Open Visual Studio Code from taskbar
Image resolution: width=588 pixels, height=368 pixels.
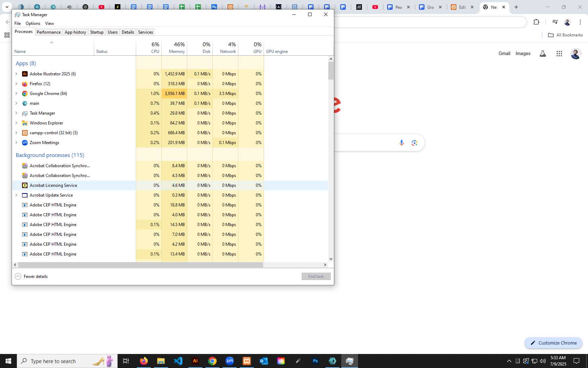tap(178, 361)
